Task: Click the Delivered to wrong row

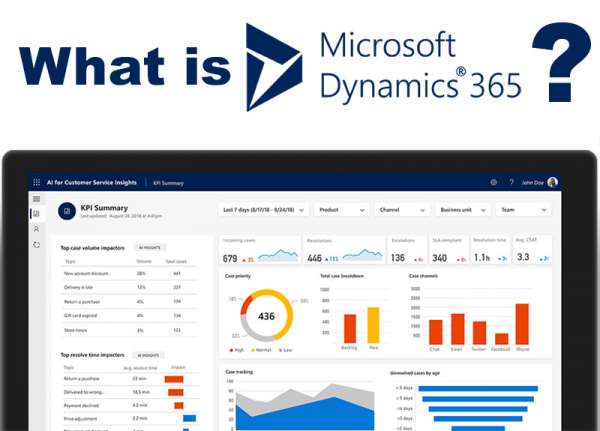Action: (x=130, y=392)
